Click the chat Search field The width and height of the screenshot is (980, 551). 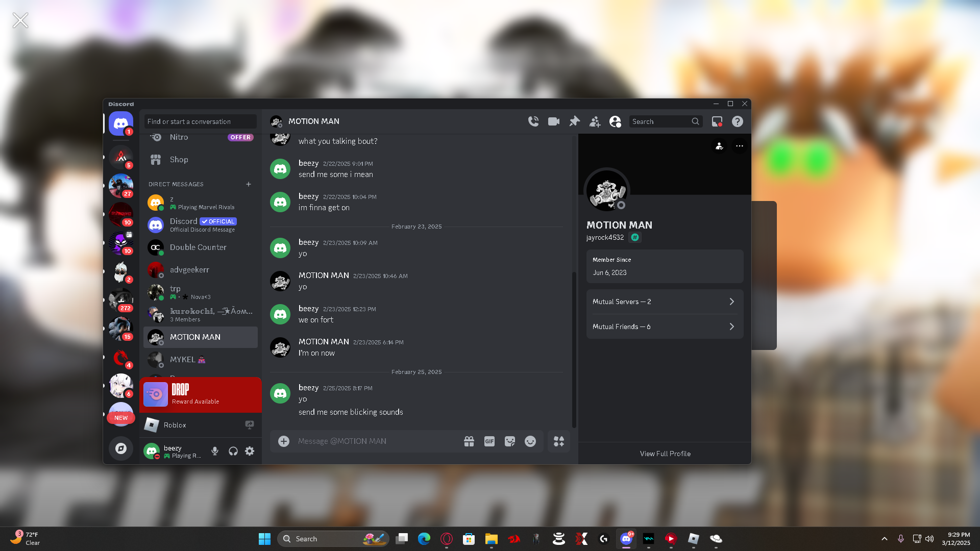pos(666,121)
